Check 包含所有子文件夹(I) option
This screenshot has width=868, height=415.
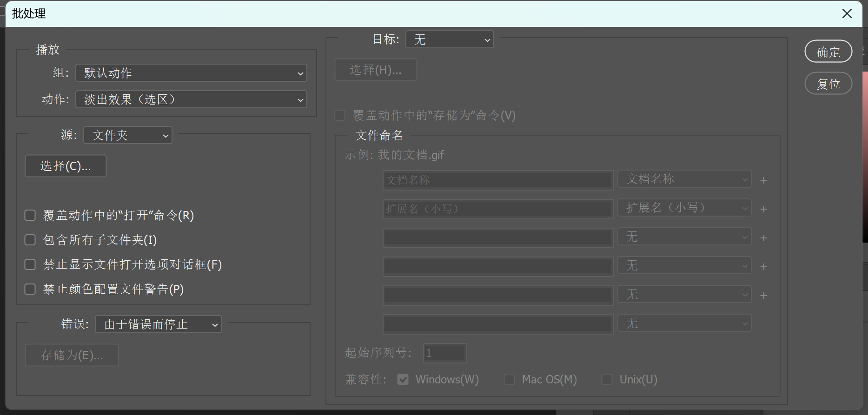tap(30, 240)
